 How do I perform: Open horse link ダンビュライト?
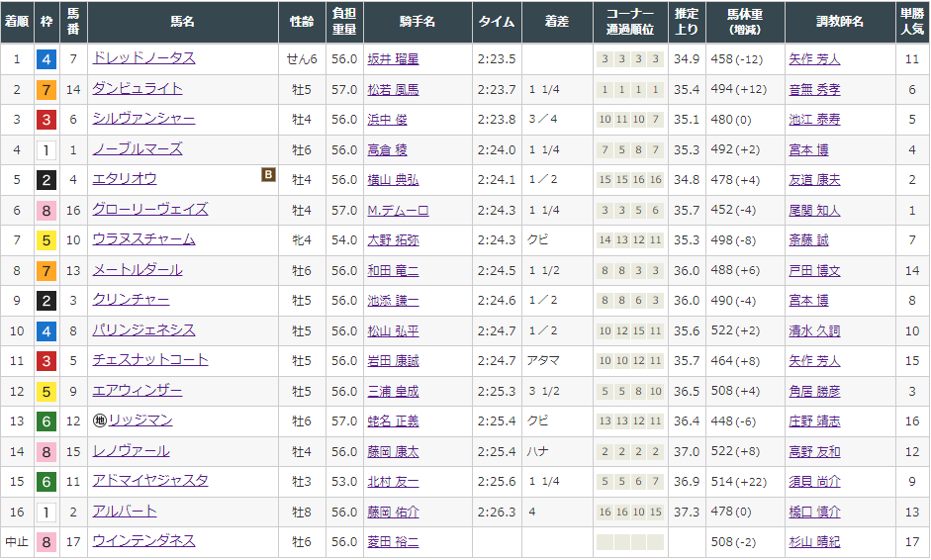click(x=138, y=89)
